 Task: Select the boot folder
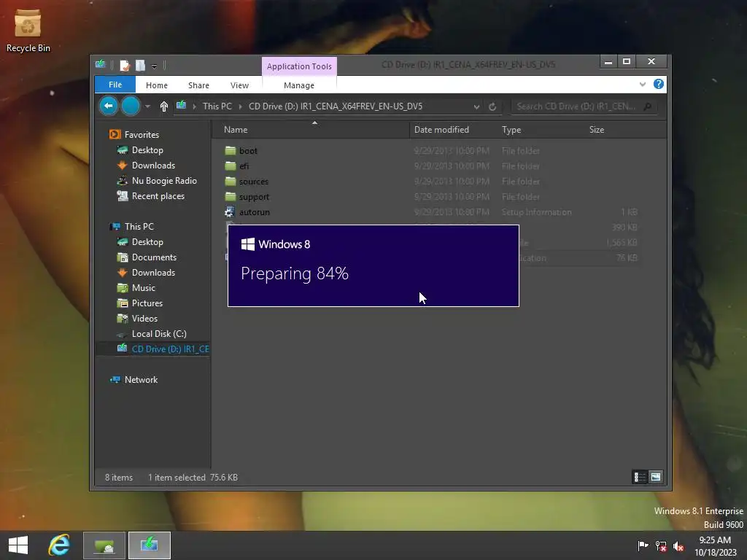click(x=248, y=151)
